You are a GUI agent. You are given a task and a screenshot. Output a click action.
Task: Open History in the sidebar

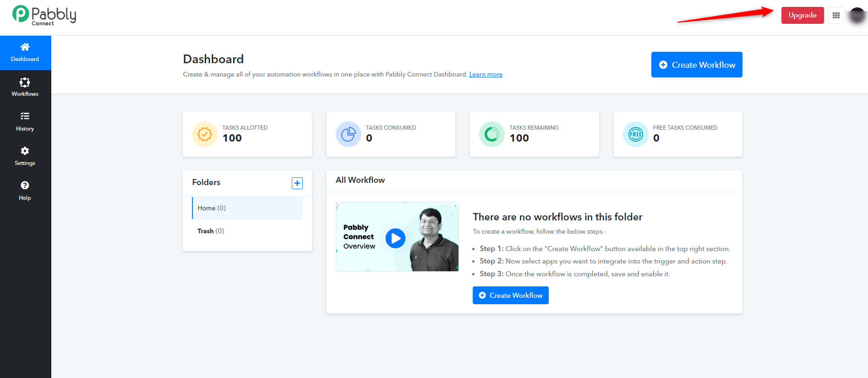coord(25,122)
